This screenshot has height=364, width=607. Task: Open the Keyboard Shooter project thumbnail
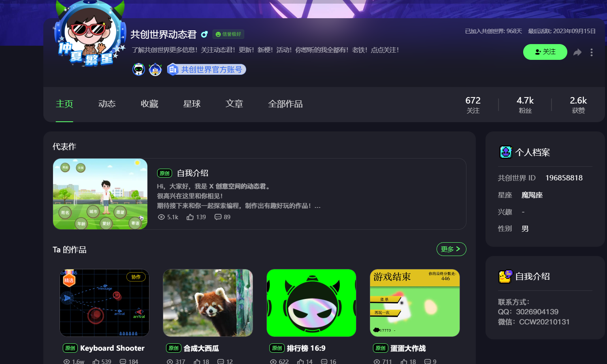pos(104,303)
